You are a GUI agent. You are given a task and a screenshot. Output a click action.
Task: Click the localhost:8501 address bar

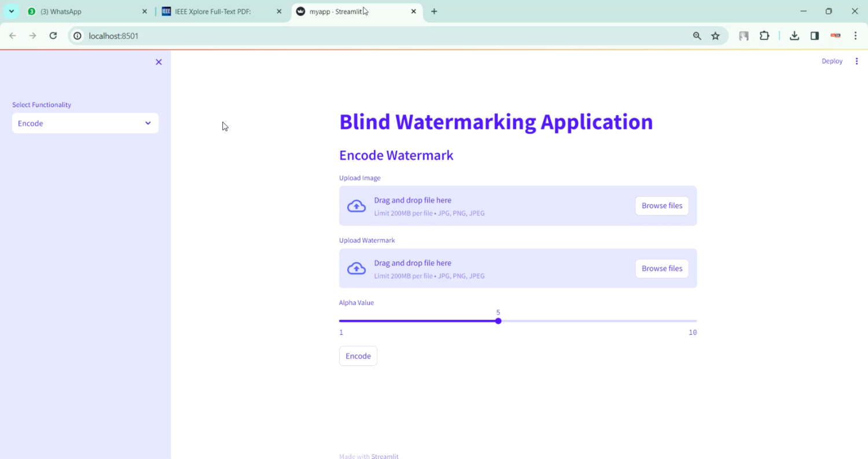pyautogui.click(x=347, y=36)
